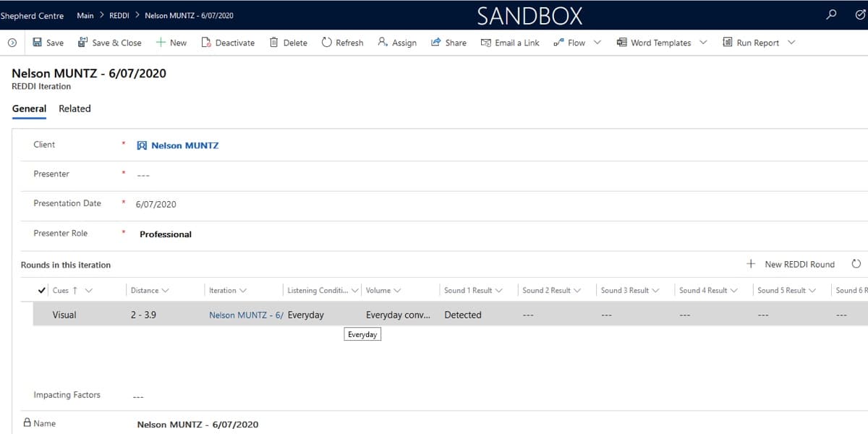Viewport: 868px width, 434px height.
Task: Select the Visual cues grid row
Action: point(64,315)
